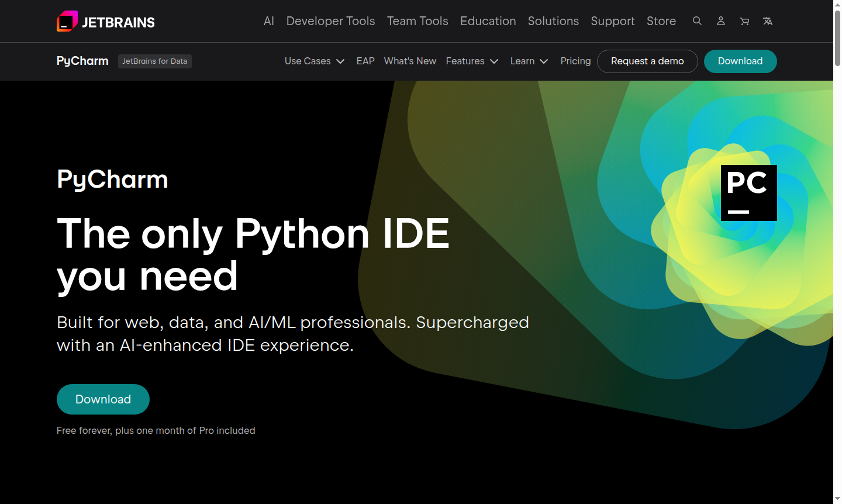842x504 pixels.
Task: Click the 'JetBrains for Data' tag
Action: pos(154,61)
